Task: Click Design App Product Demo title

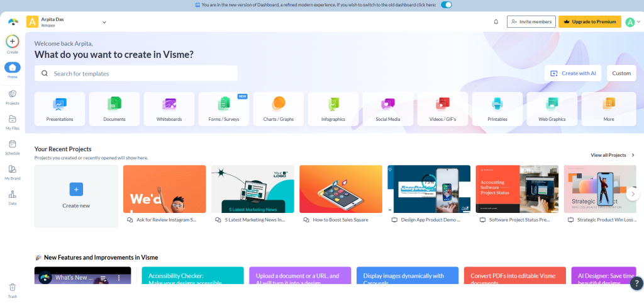Action: coord(431,220)
